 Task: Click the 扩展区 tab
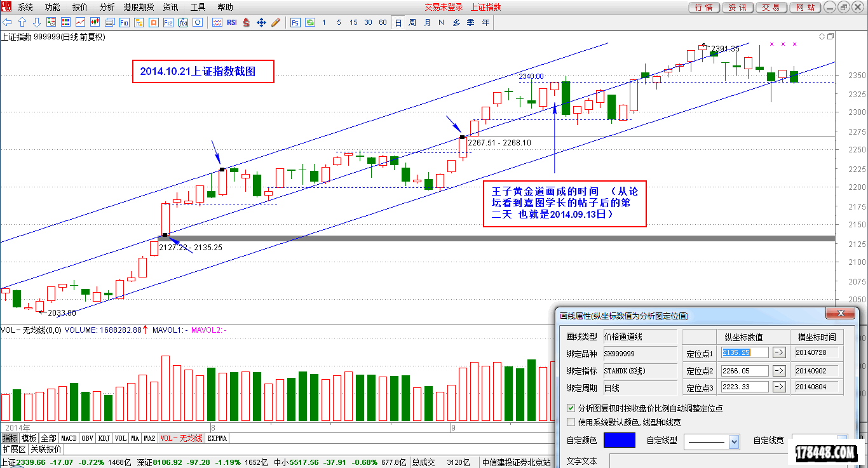tap(14, 448)
